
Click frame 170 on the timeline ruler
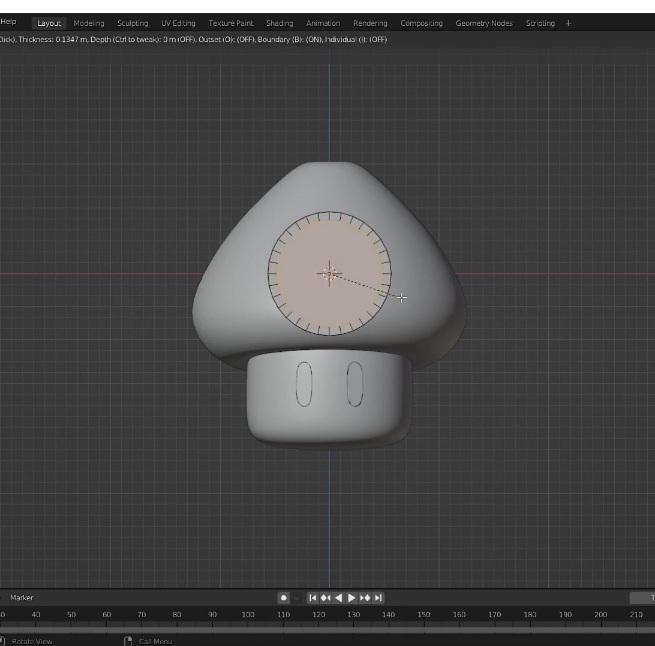(x=495, y=614)
